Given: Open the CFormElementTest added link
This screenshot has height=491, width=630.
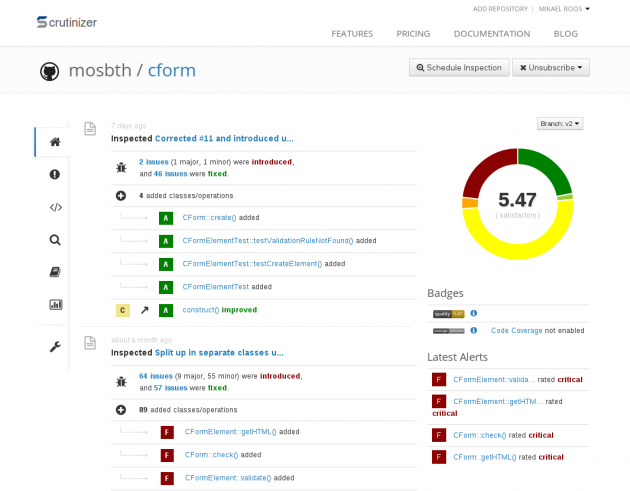Looking at the screenshot, I should tap(216, 287).
